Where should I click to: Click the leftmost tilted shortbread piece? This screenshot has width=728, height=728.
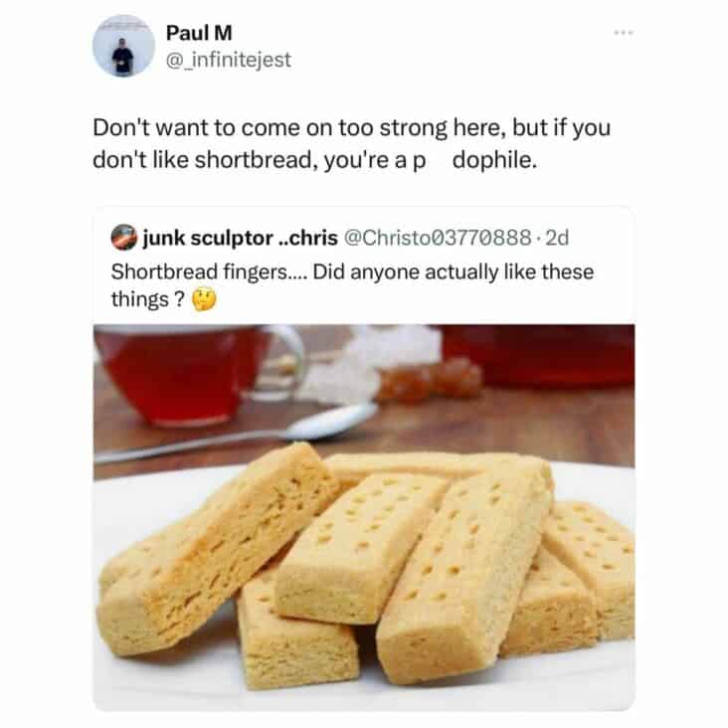tap(218, 549)
